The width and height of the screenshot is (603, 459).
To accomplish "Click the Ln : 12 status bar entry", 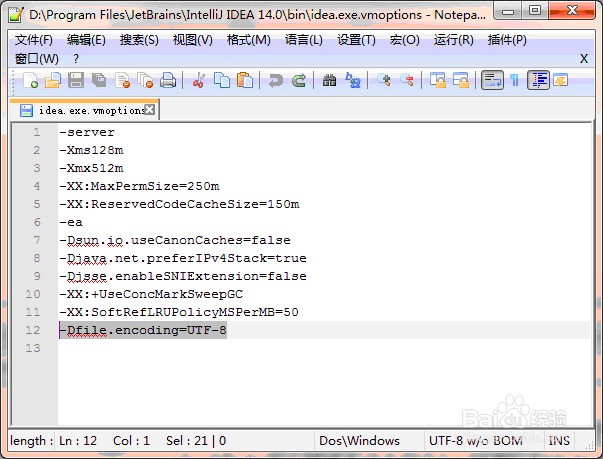I will tap(78, 441).
